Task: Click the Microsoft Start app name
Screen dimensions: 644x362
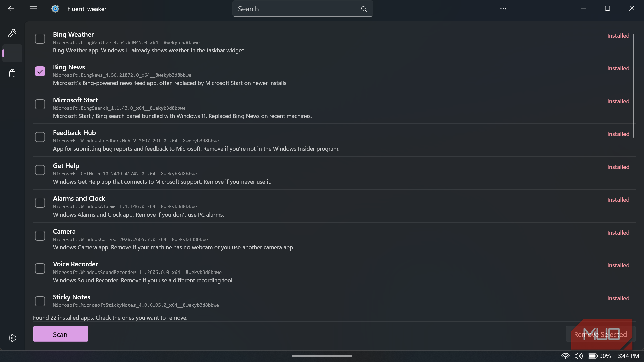Action: click(x=75, y=100)
